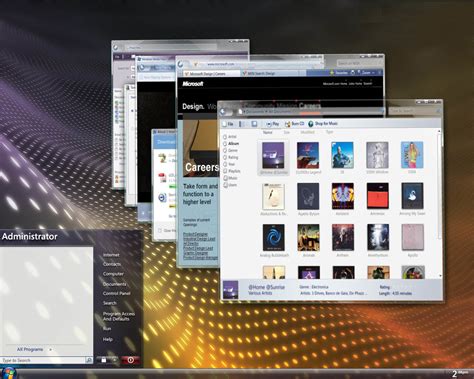Screen dimensions: 474x379
Task: Click the red power button in Start menu
Action: click(130, 360)
